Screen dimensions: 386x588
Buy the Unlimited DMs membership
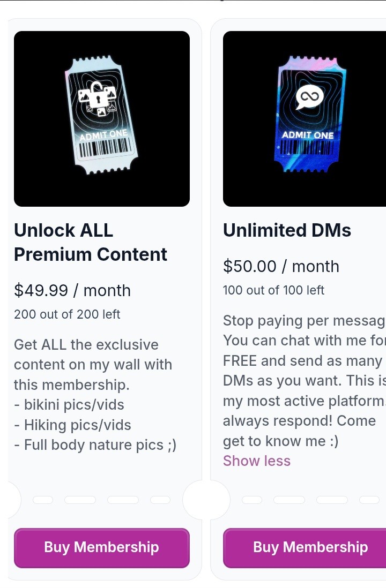[305, 547]
